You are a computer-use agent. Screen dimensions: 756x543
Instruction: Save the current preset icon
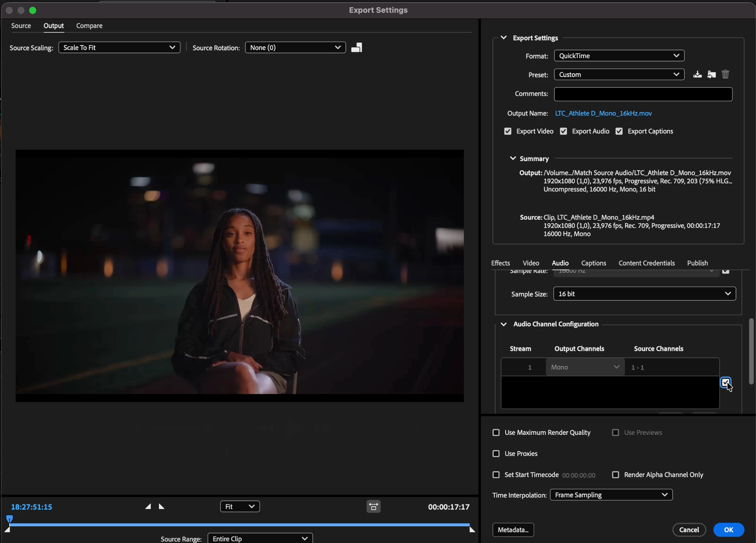pos(697,74)
